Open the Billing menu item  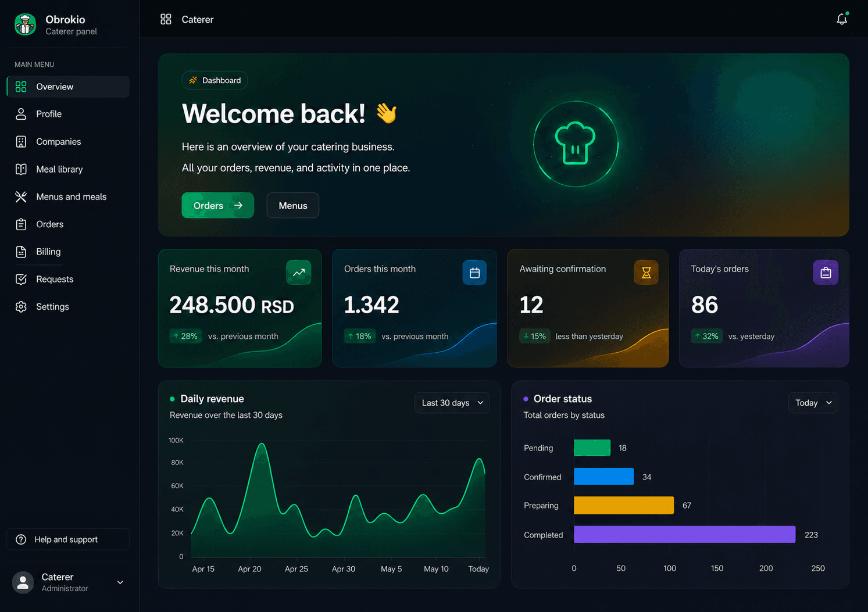tap(68, 252)
